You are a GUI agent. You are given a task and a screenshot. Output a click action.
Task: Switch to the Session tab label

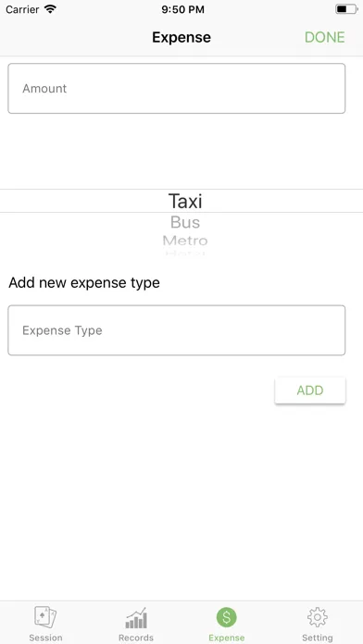[45, 638]
